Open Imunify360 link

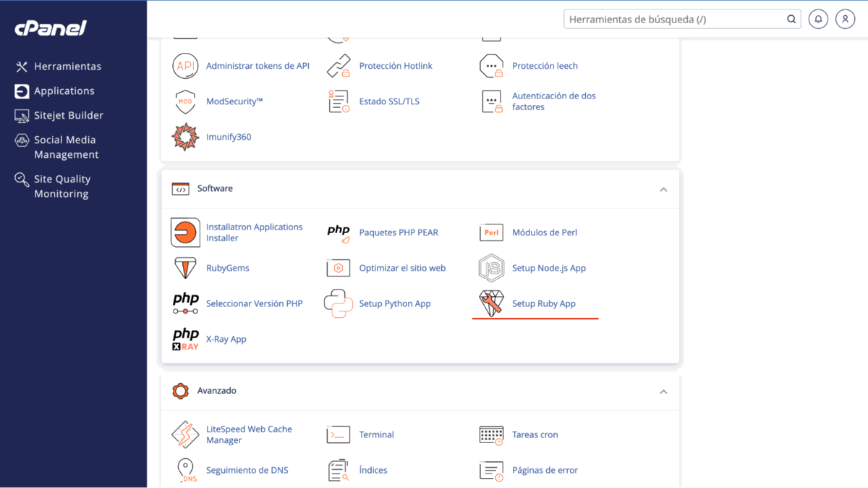click(x=229, y=137)
